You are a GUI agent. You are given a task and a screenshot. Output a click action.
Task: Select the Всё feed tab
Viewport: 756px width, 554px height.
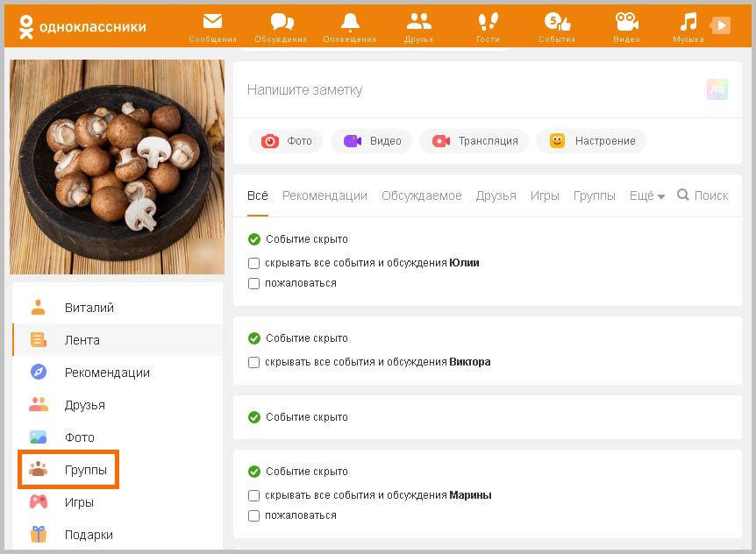pos(258,195)
